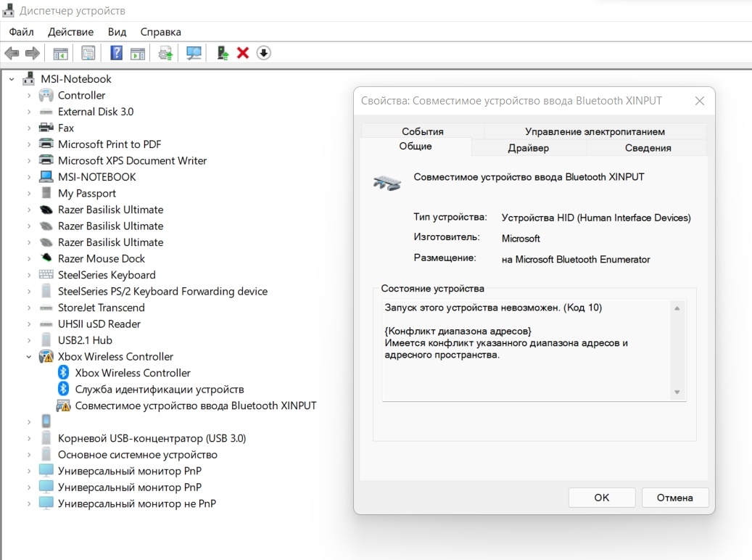Expand the My Passport node
Image resolution: width=752 pixels, height=560 pixels.
pyautogui.click(x=29, y=194)
